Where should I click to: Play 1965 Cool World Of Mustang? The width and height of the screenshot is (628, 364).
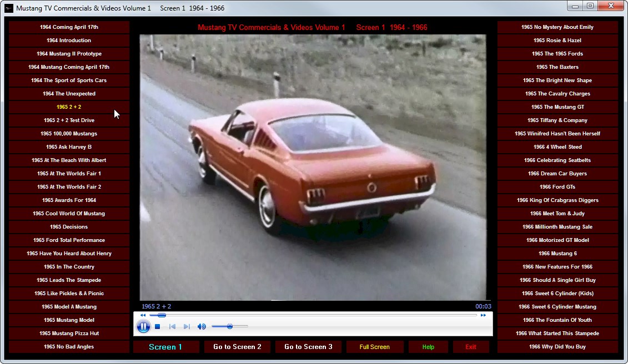coord(69,214)
